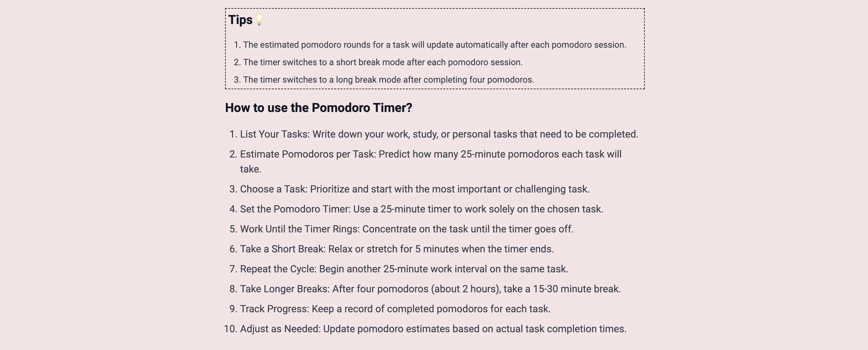This screenshot has height=350, width=868.
Task: Click the Tips lightbulb icon
Action: (x=260, y=19)
